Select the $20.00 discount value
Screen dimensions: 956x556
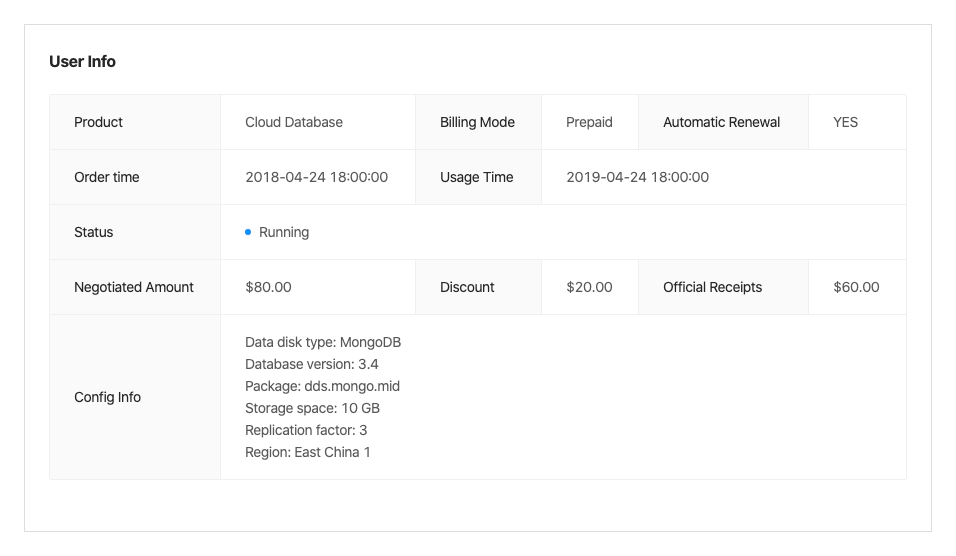[x=589, y=287]
